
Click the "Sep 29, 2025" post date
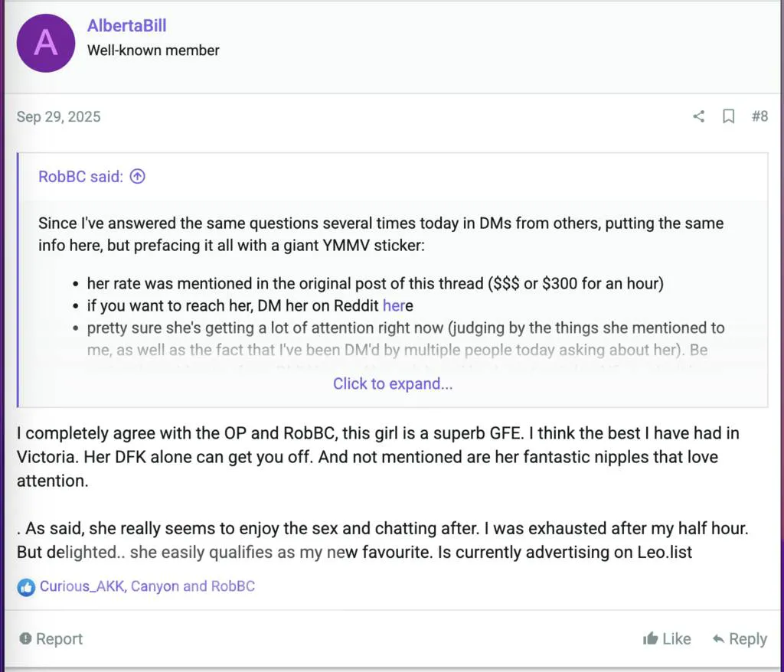click(58, 117)
